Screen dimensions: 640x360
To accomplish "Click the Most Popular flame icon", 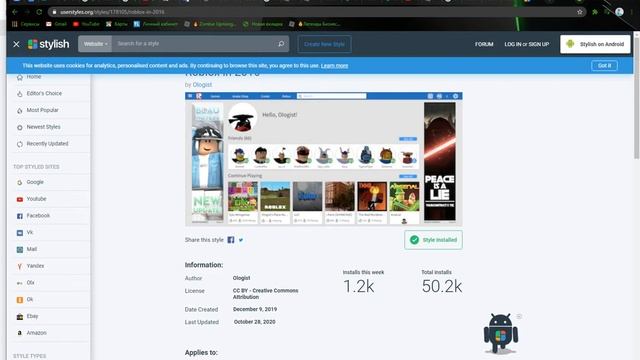I will pos(20,111).
